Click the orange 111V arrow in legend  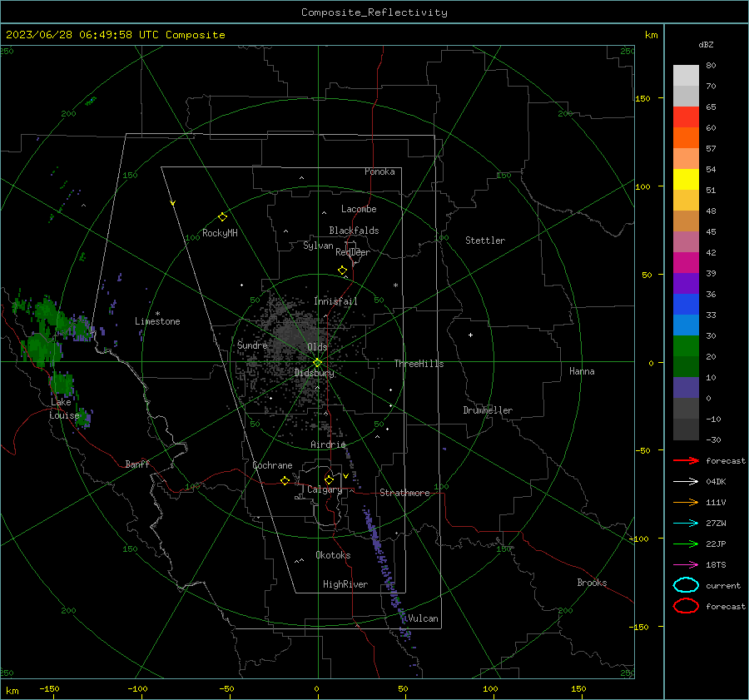point(686,502)
